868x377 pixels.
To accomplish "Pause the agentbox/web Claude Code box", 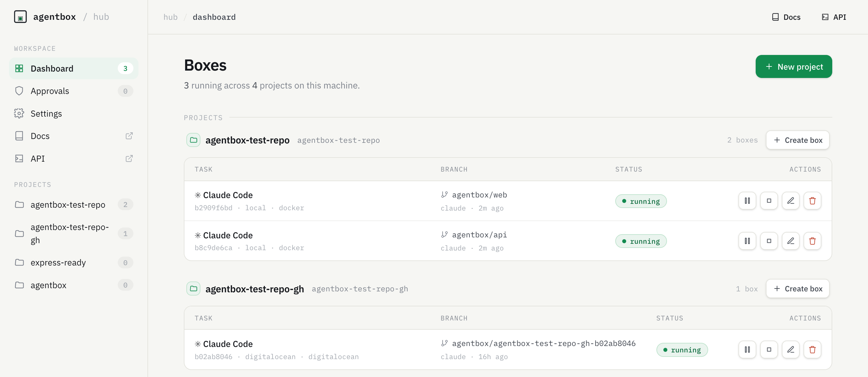I will (747, 201).
